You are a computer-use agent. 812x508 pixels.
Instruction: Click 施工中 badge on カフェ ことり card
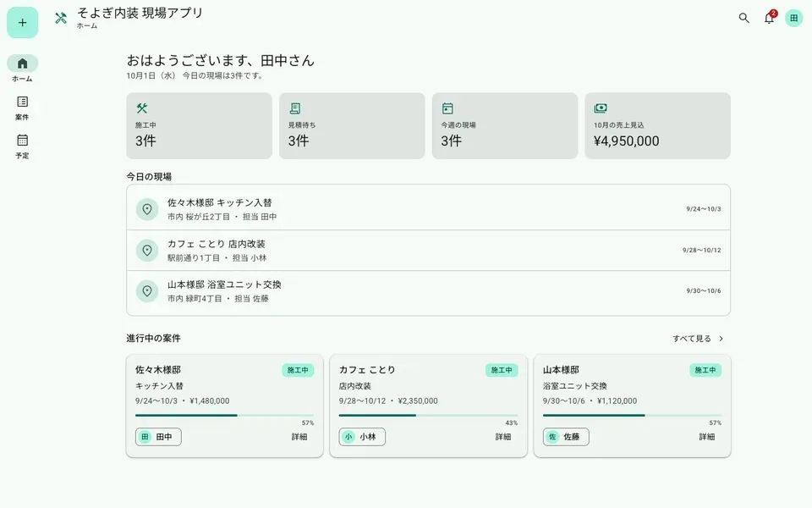click(x=502, y=370)
